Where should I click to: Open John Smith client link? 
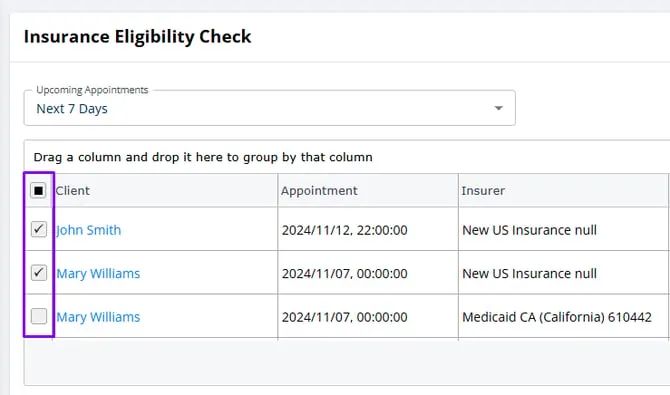(88, 230)
